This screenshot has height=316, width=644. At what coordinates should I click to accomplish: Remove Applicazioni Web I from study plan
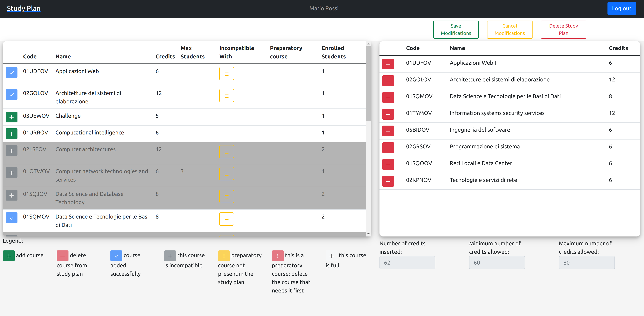388,64
